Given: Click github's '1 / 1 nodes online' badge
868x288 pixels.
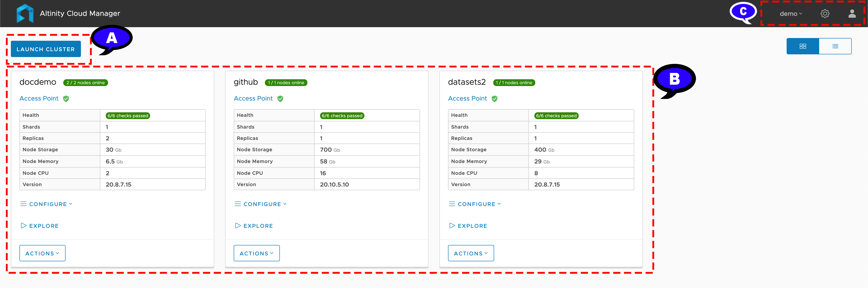Looking at the screenshot, I should pos(286,83).
